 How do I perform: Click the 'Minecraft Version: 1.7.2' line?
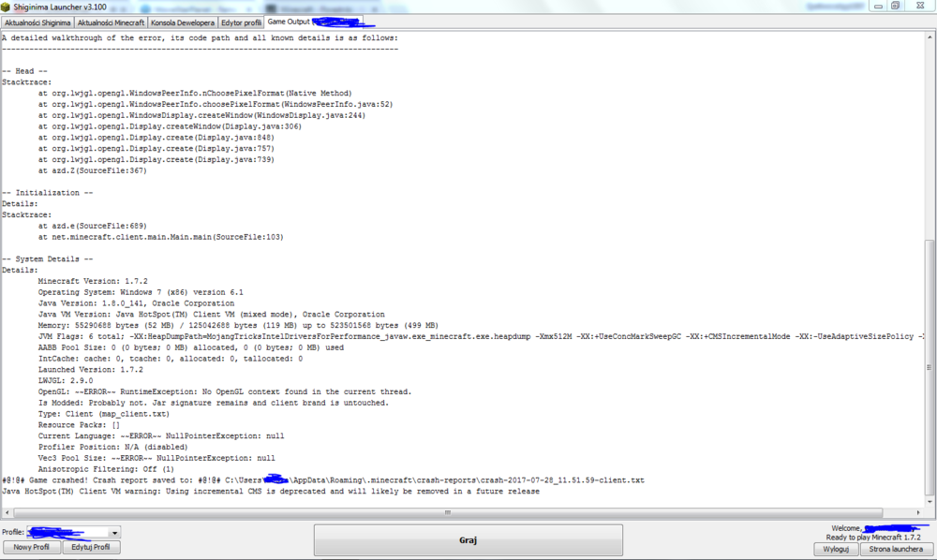tap(93, 281)
